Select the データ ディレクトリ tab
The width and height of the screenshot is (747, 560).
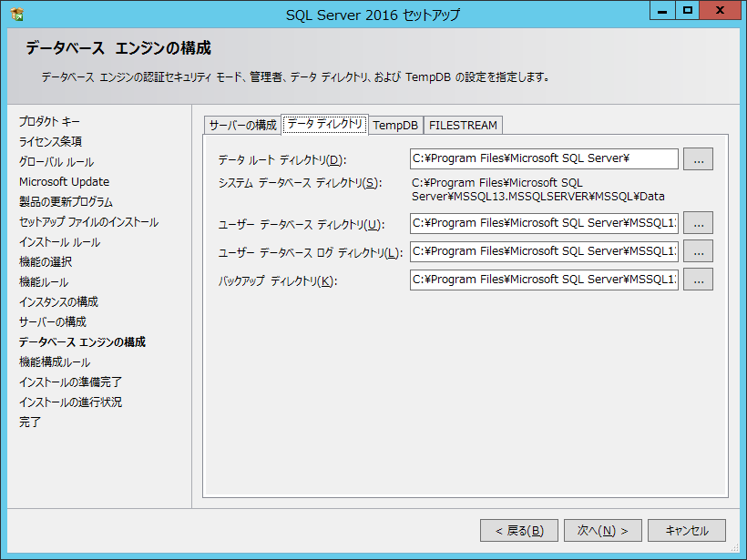324,124
